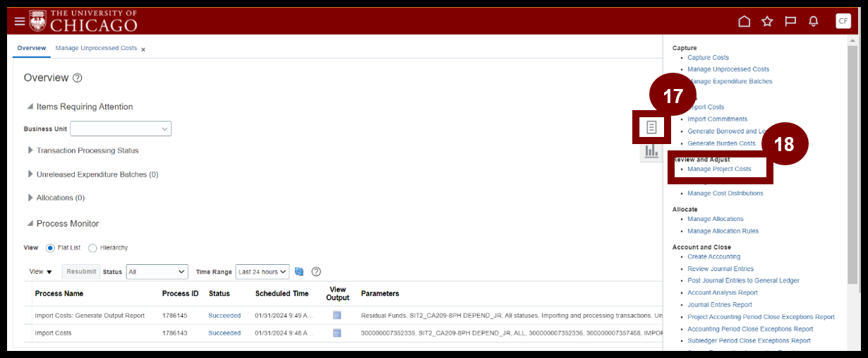868x358 pixels.
Task: Open Manage Project Costs link
Action: click(719, 169)
